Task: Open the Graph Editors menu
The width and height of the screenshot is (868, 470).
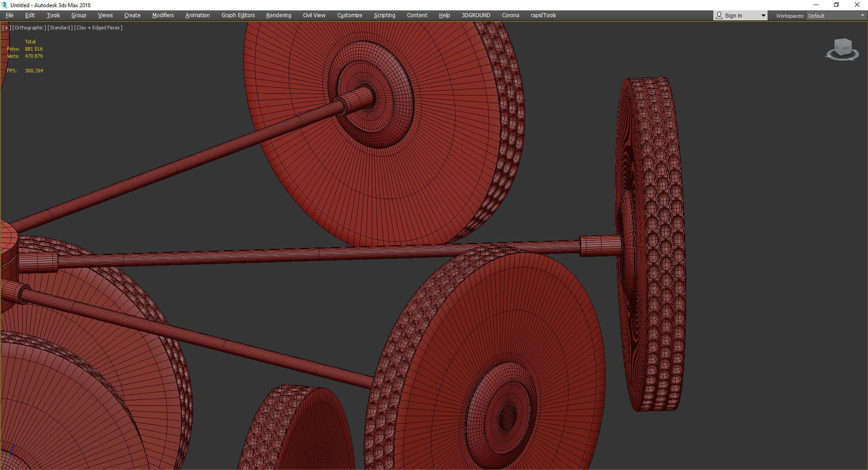Action: (x=238, y=15)
